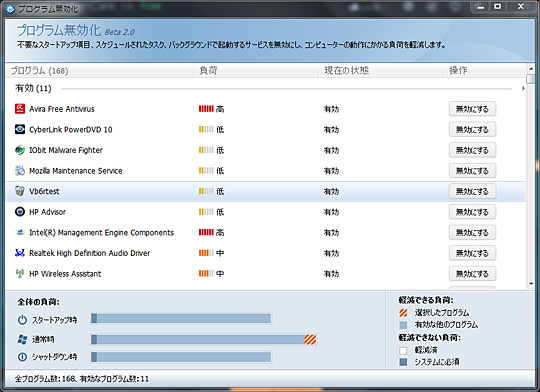
Task: Select the Avira Free Antivirus row name
Action: pyautogui.click(x=62, y=109)
